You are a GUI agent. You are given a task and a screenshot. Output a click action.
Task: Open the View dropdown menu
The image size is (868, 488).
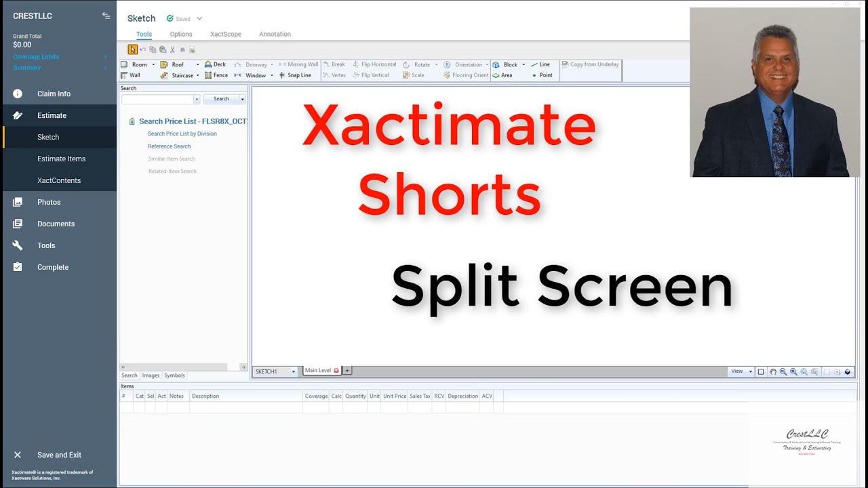coord(741,371)
